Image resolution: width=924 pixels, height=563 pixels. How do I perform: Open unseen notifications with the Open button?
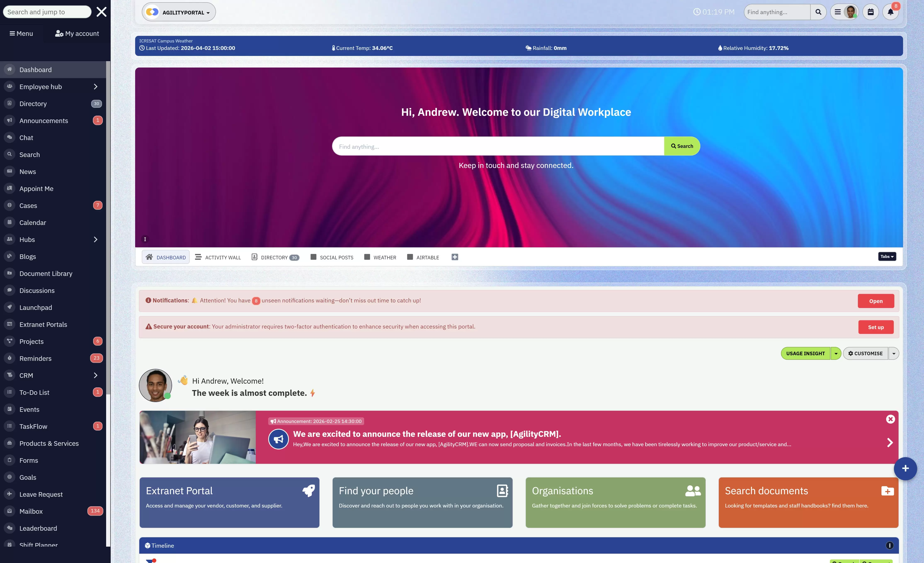click(876, 301)
